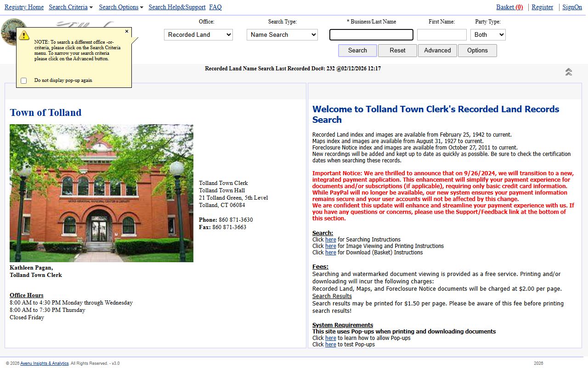
Task: Click 'System Requirements' heading
Action: pyautogui.click(x=343, y=325)
